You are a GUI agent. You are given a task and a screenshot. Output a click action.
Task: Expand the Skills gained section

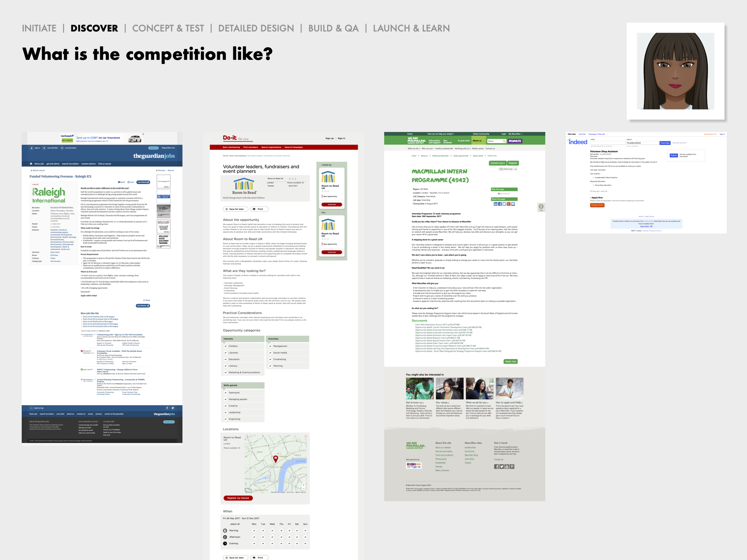click(x=243, y=385)
